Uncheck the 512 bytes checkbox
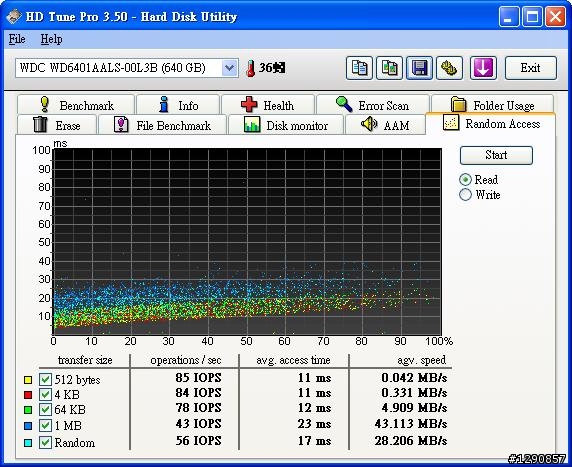 pos(45,379)
